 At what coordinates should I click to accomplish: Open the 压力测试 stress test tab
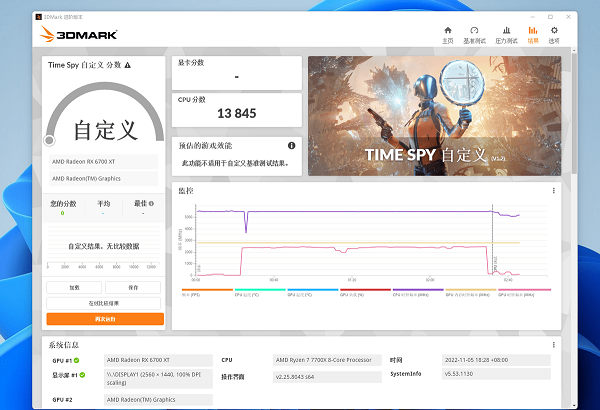click(x=506, y=35)
